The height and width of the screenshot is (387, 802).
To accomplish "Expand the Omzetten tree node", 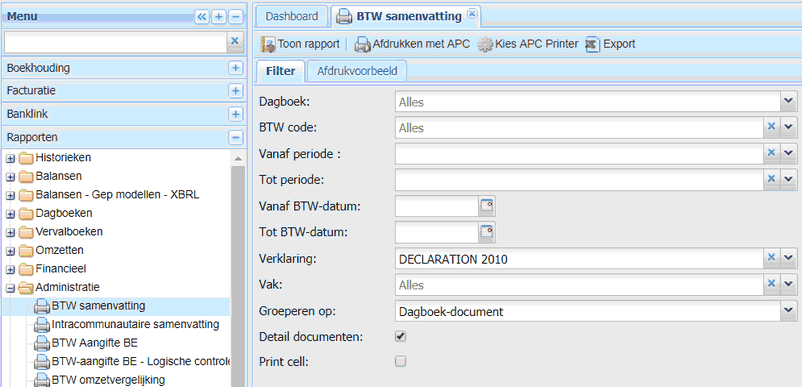I will 10,251.
